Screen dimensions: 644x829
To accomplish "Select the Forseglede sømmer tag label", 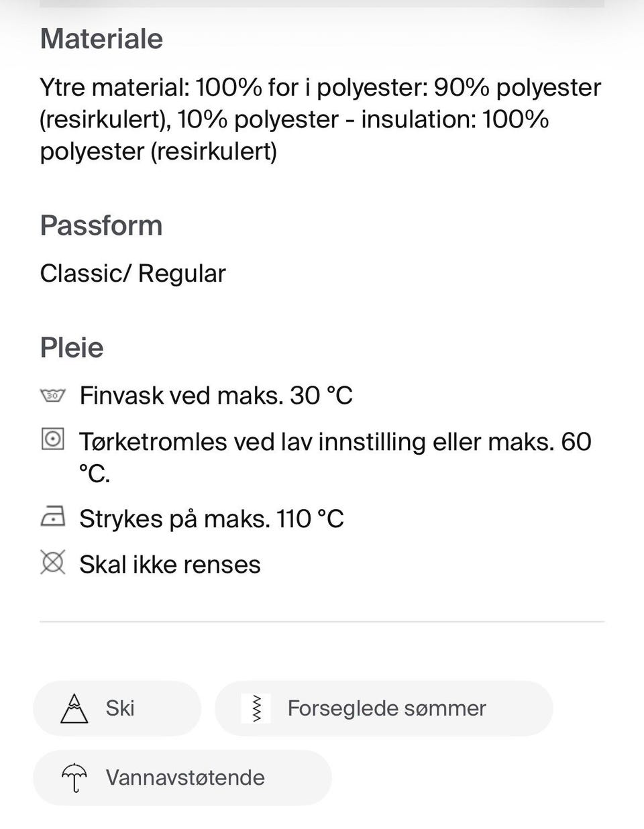I will click(386, 708).
